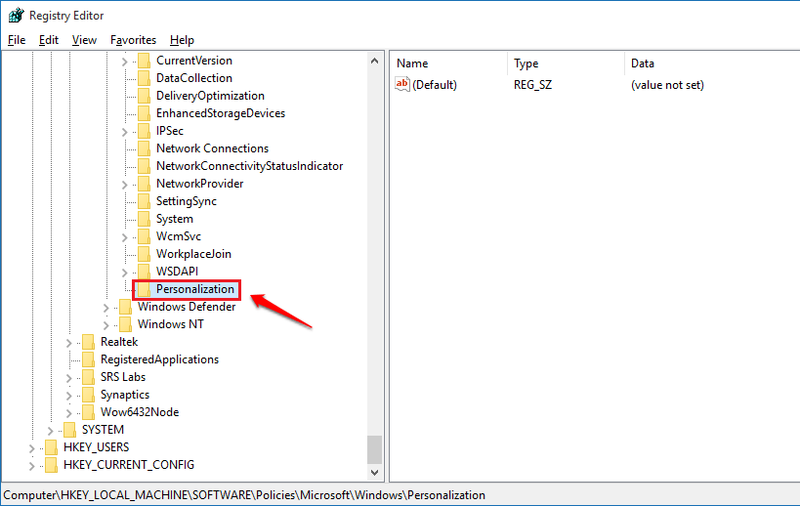Select the SYSTEM key label
800x506 pixels.
coord(103,430)
